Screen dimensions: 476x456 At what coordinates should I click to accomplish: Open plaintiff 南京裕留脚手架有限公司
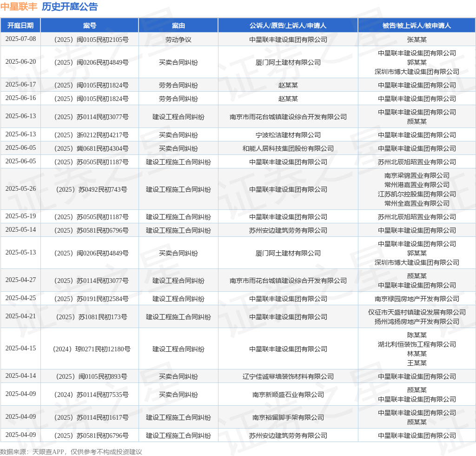tap(288, 417)
